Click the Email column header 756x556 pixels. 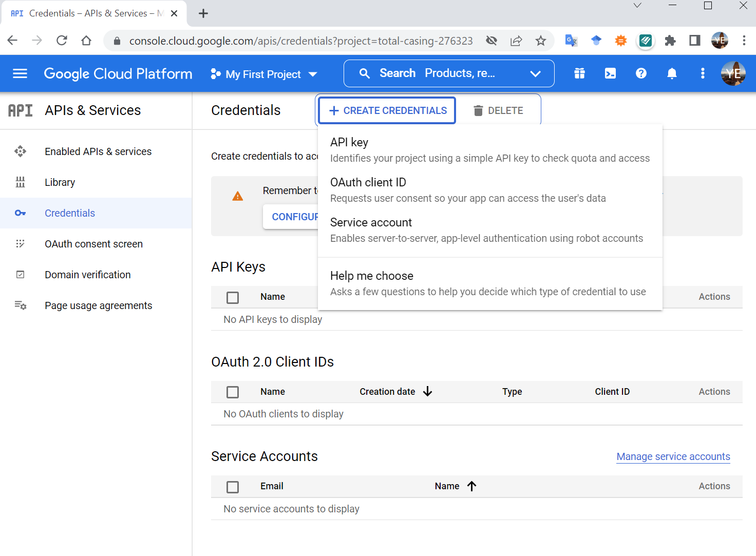click(272, 486)
